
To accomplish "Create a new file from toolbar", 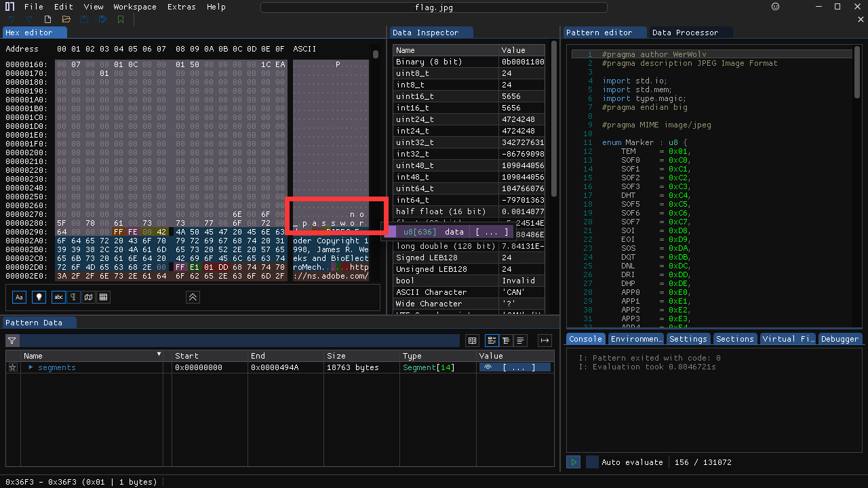I will coord(47,20).
